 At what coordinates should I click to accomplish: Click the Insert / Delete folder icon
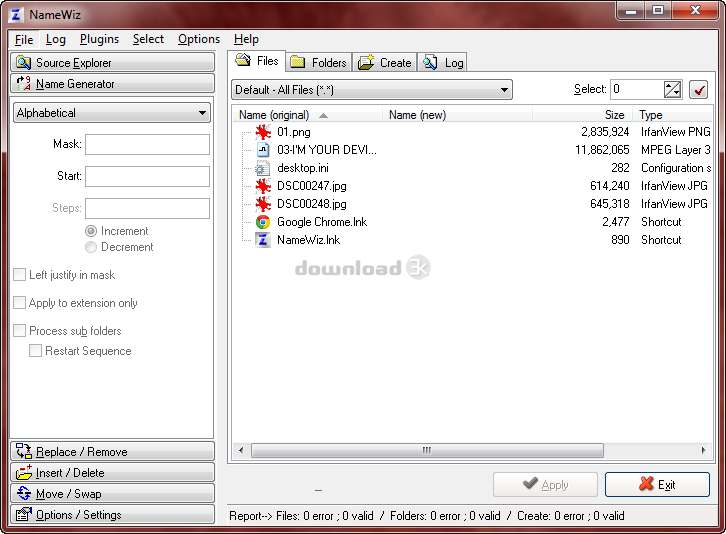pos(24,472)
